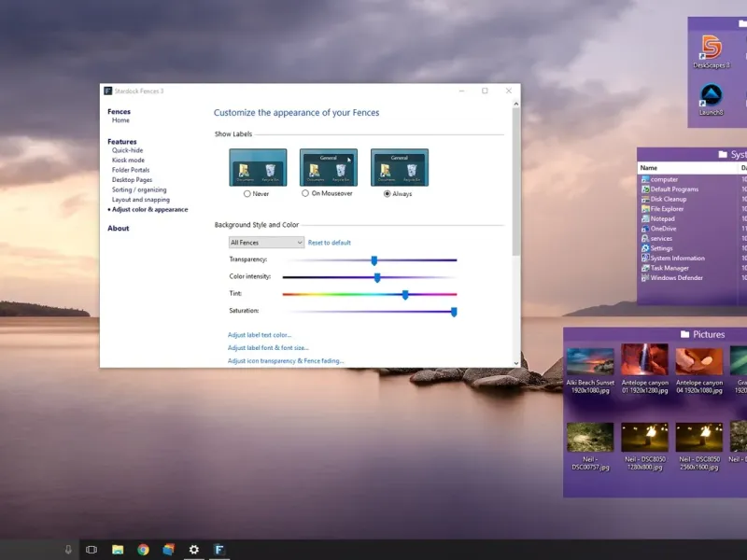747x560 pixels.
Task: Click the Stardock Fences title bar logo
Action: pos(108,91)
